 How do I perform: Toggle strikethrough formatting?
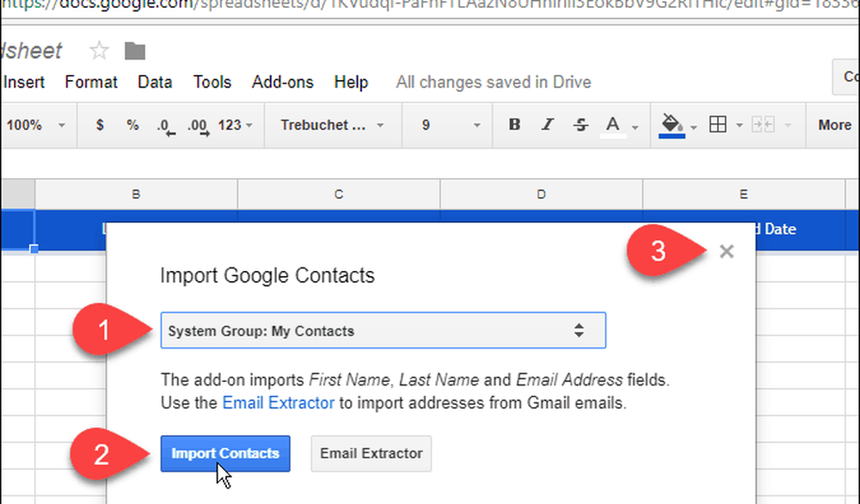pos(580,125)
